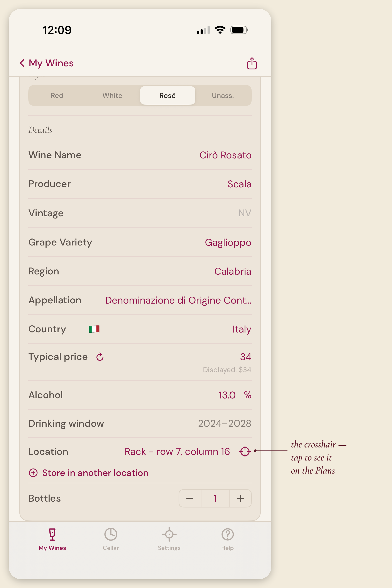Screen dimensions: 392x588
Task: Tap the Help question mark icon
Action: [228, 534]
